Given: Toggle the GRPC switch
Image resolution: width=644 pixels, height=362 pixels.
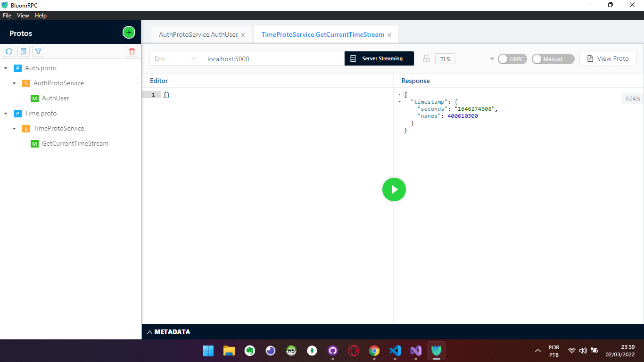Looking at the screenshot, I should (512, 59).
